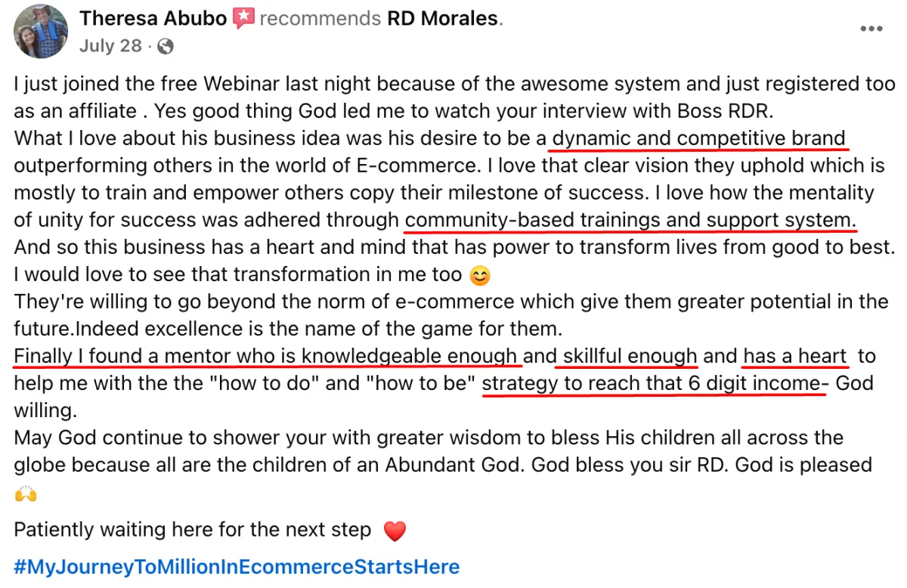Image resolution: width=907 pixels, height=588 pixels.
Task: Click the raising hands emoji
Action: click(26, 495)
